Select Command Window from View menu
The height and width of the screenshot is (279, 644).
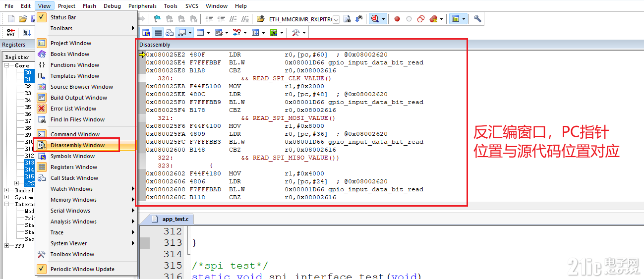pos(86,134)
